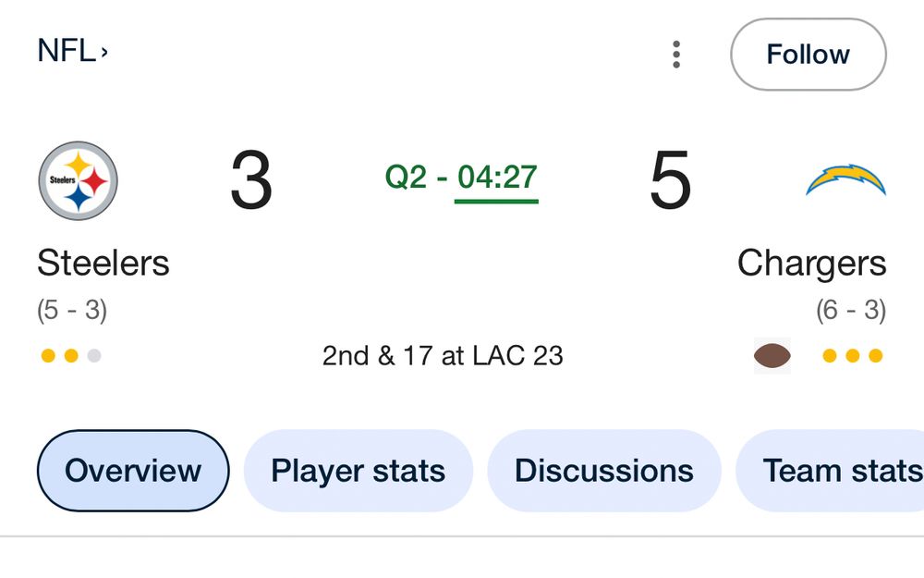Click the Steelers score of 3
The width and height of the screenshot is (924, 578).
[250, 181]
